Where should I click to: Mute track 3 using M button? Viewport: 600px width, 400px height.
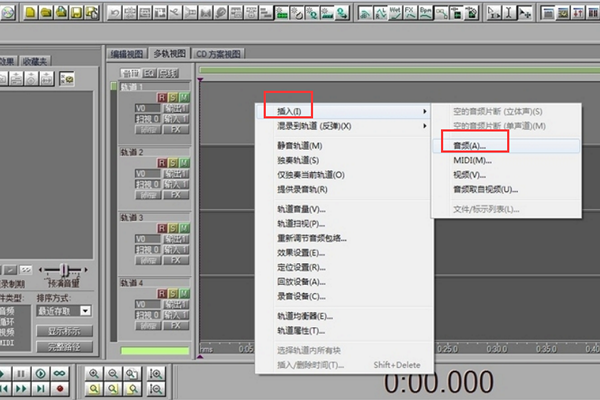coord(184,228)
